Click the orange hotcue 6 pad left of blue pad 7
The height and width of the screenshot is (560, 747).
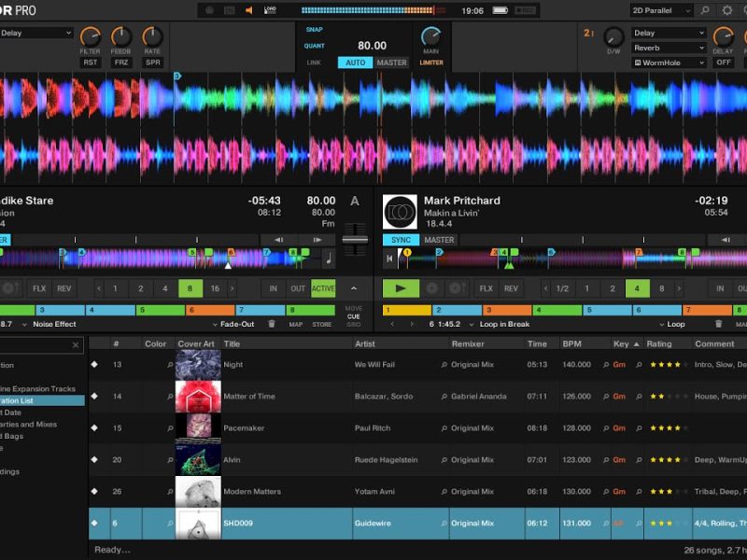coord(210,310)
